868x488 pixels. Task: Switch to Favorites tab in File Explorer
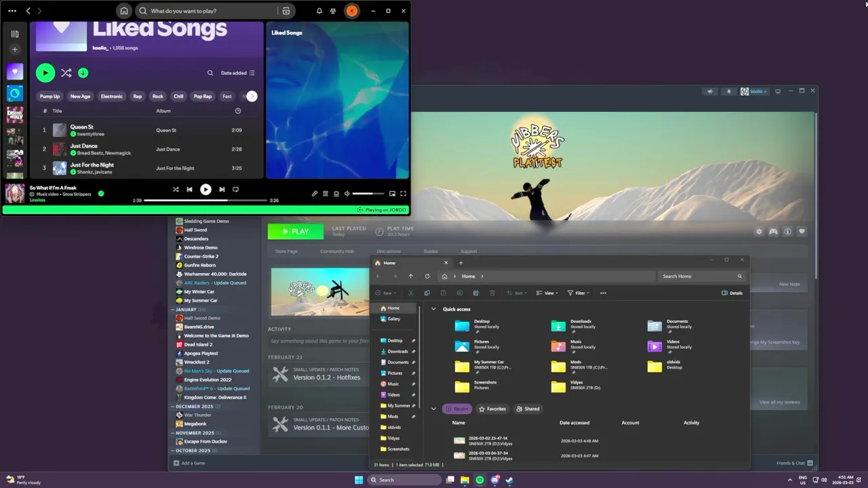[492, 409]
